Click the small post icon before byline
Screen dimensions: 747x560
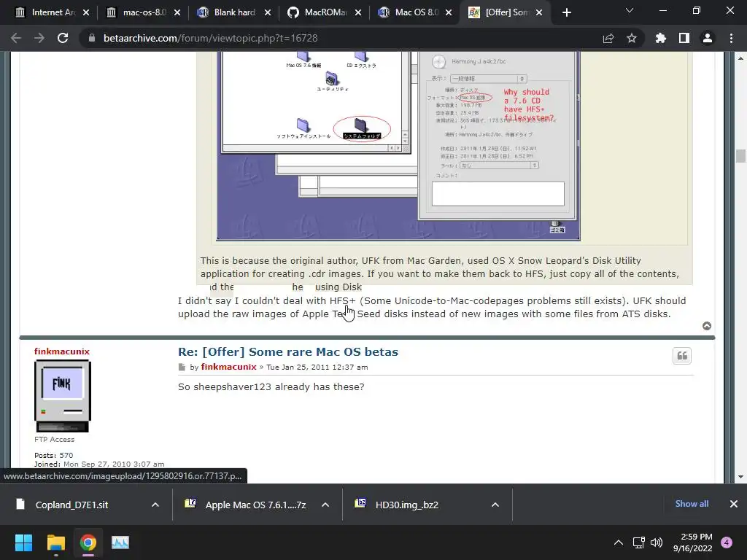pos(182,367)
